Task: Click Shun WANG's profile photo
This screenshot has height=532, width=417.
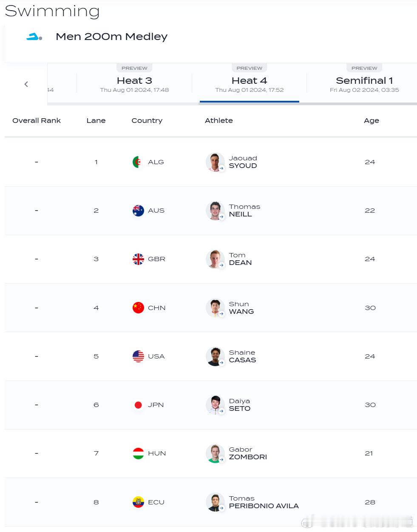Action: [x=215, y=307]
